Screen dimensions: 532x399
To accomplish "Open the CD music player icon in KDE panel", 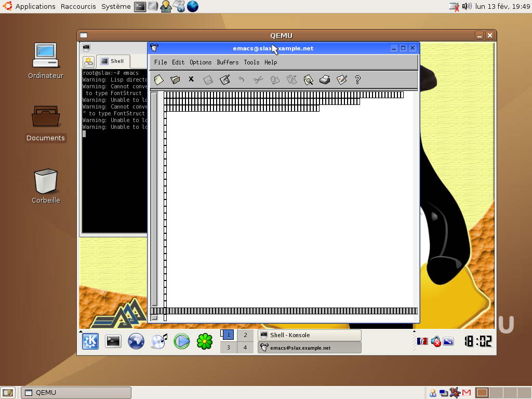I will click(x=159, y=341).
